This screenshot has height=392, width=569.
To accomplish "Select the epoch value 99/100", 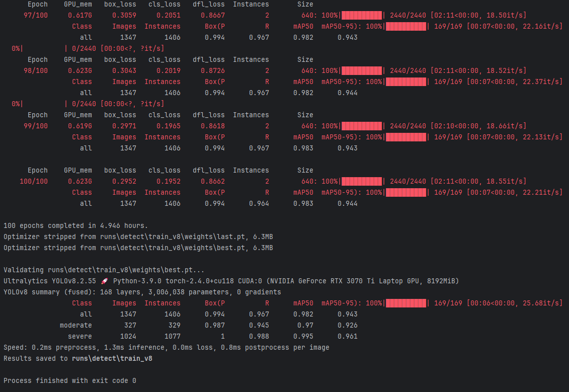I will [x=36, y=126].
